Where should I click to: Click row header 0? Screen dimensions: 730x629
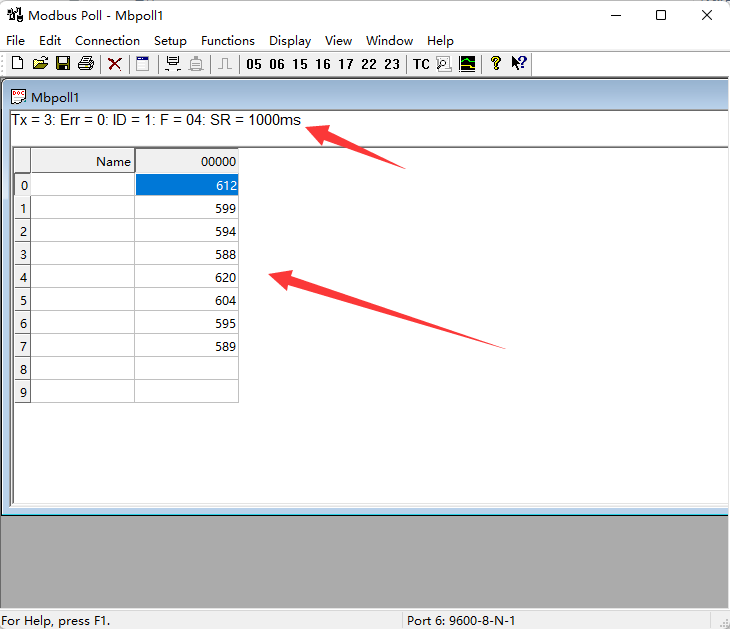coord(23,185)
